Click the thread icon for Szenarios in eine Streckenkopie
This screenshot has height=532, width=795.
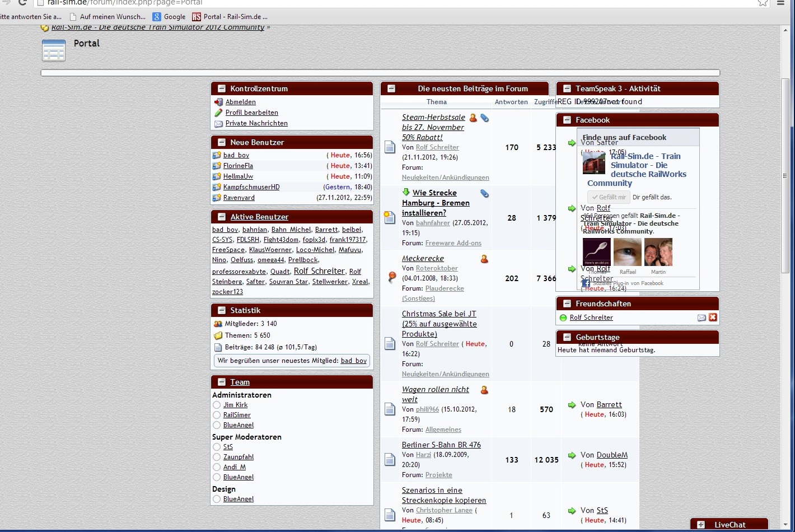coord(390,515)
